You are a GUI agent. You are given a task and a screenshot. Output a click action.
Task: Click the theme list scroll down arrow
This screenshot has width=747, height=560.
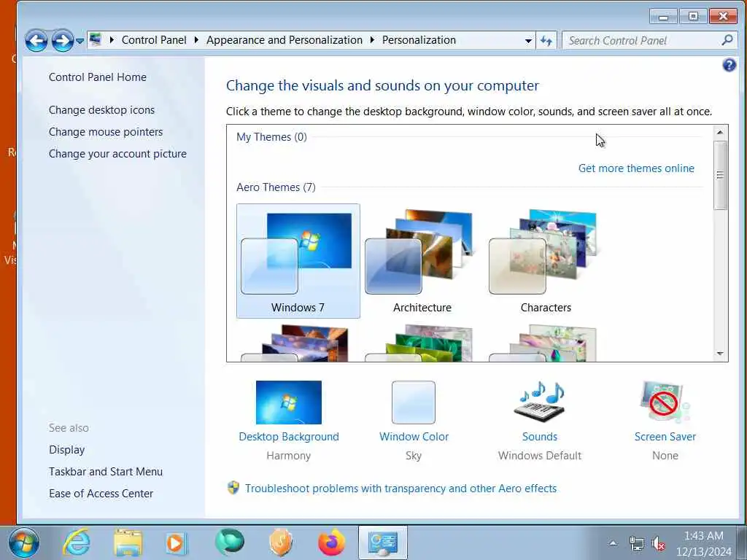(720, 354)
